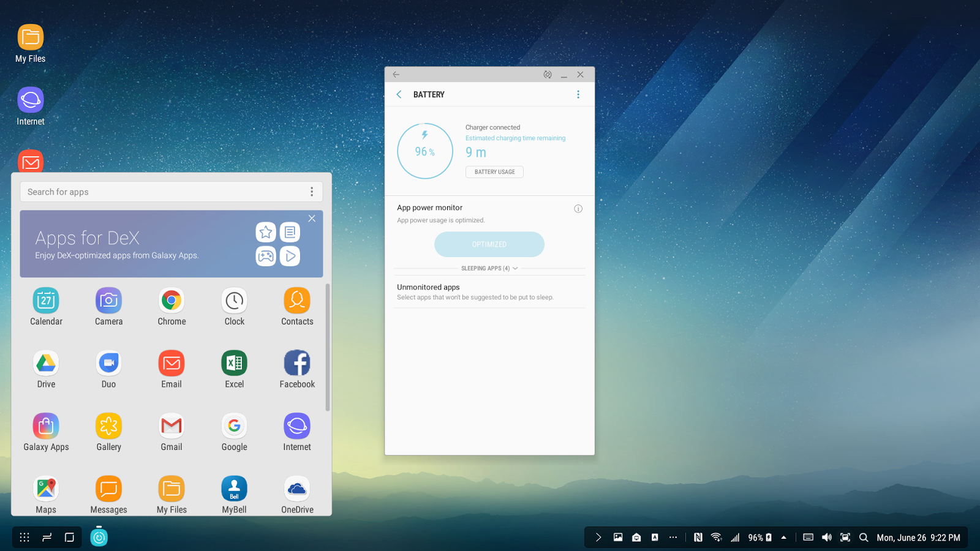The height and width of the screenshot is (551, 980).
Task: Toggle screen capture mode in the system tray
Action: 845,537
